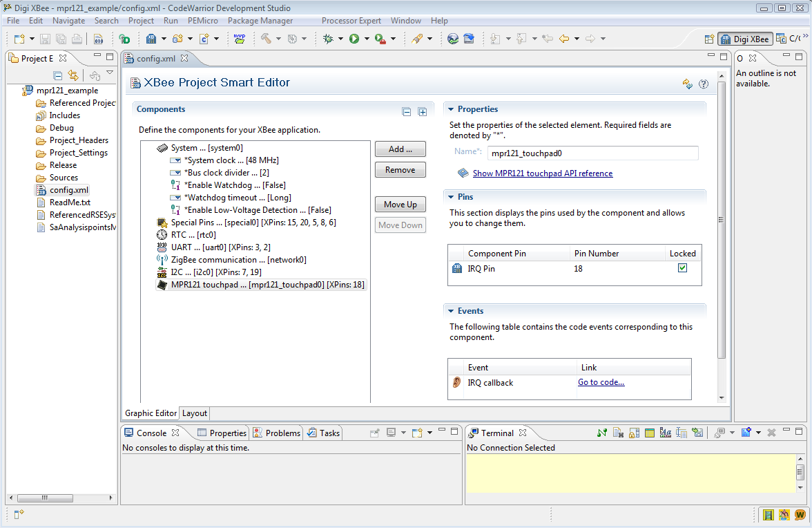Click the Project Explorer horizontal scrollbar
This screenshot has width=812, height=528.
pyautogui.click(x=44, y=498)
